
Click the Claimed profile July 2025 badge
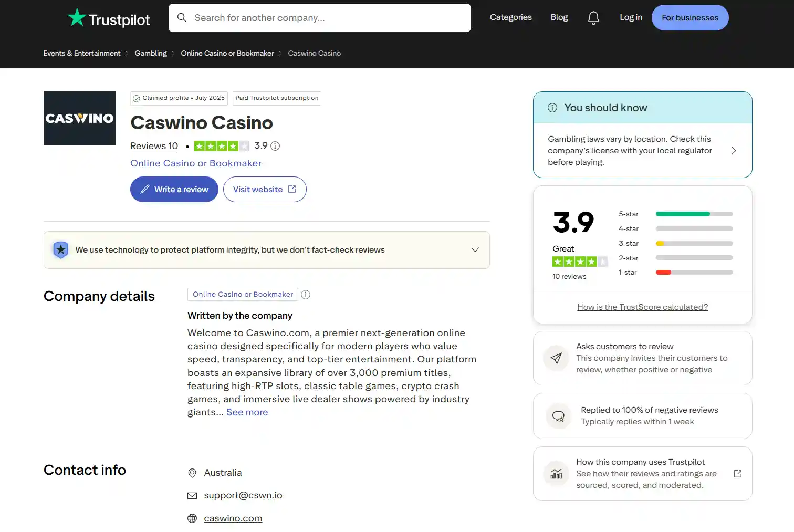tap(179, 98)
